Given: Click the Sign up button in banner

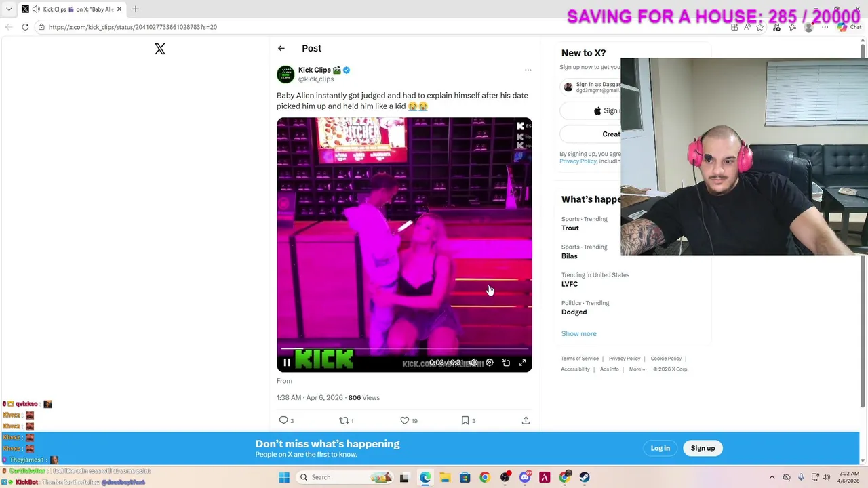Looking at the screenshot, I should [x=703, y=448].
